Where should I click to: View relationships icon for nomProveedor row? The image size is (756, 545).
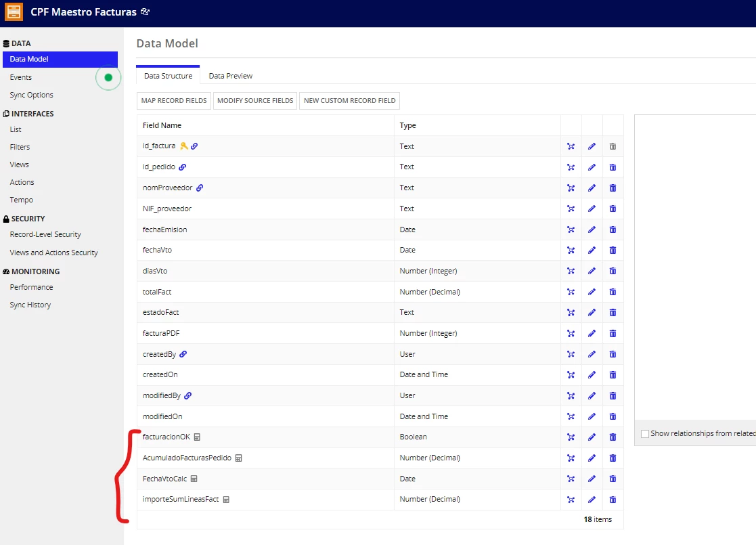571,188
